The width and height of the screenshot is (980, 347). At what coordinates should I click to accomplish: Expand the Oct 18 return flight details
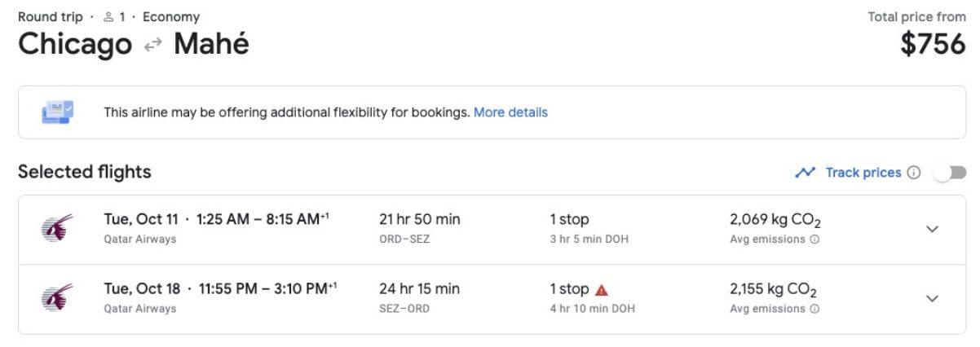tap(933, 298)
